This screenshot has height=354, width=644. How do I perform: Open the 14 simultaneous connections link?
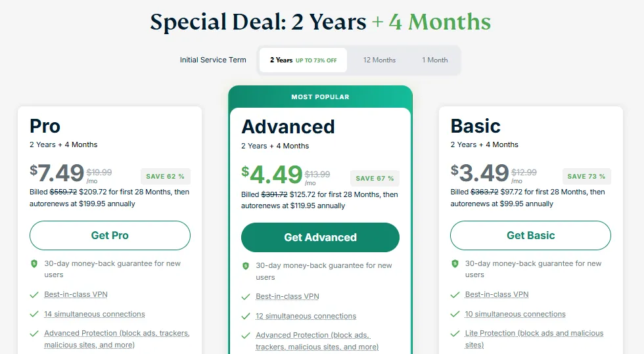pyautogui.click(x=94, y=315)
